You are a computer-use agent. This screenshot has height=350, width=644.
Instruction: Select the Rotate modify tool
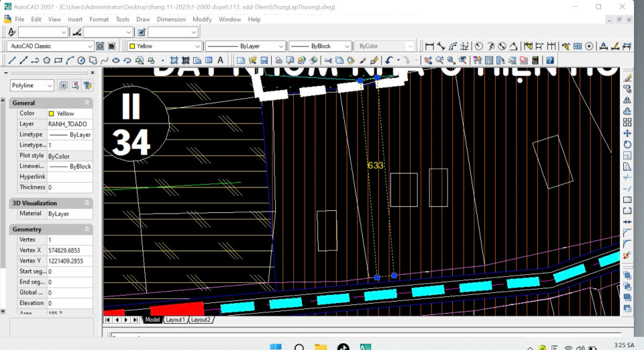pyautogui.click(x=627, y=144)
